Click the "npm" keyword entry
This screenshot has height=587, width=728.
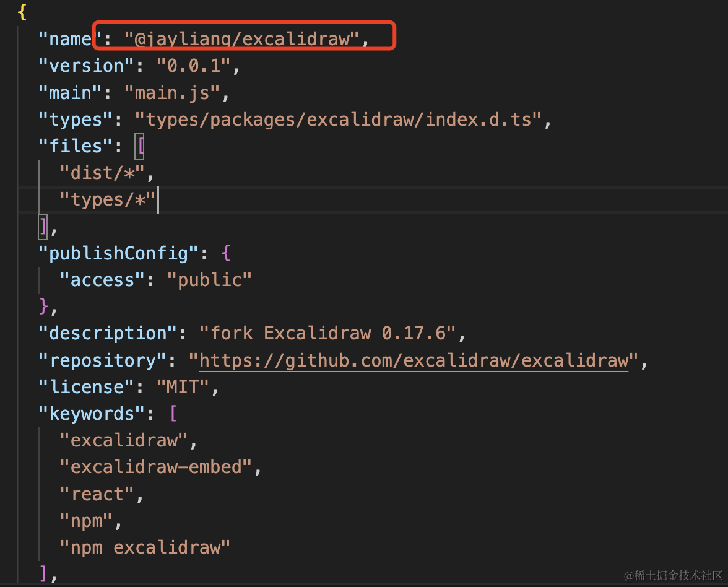86,521
